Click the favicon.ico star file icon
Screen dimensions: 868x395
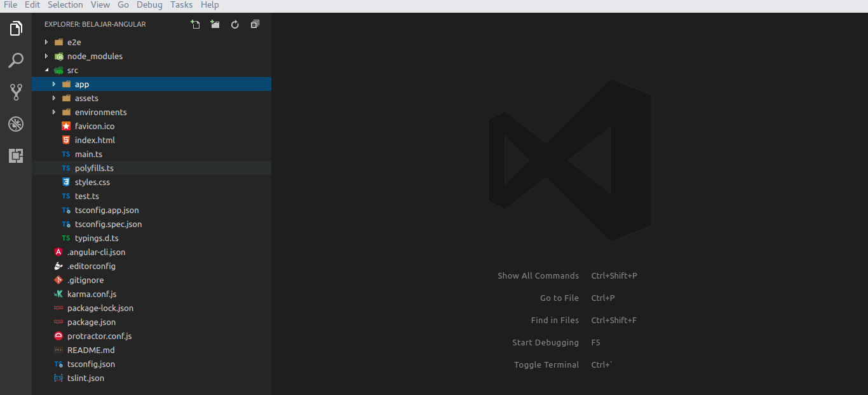pyautogui.click(x=66, y=126)
